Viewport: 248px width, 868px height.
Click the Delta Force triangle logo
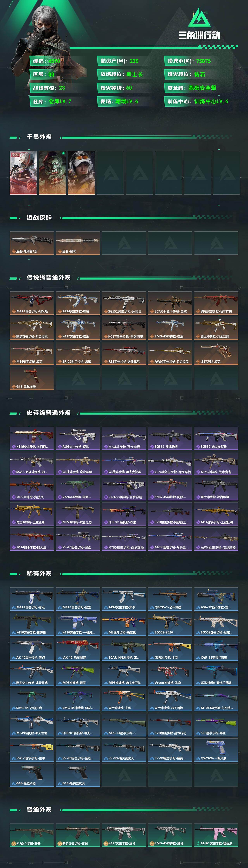click(x=199, y=18)
